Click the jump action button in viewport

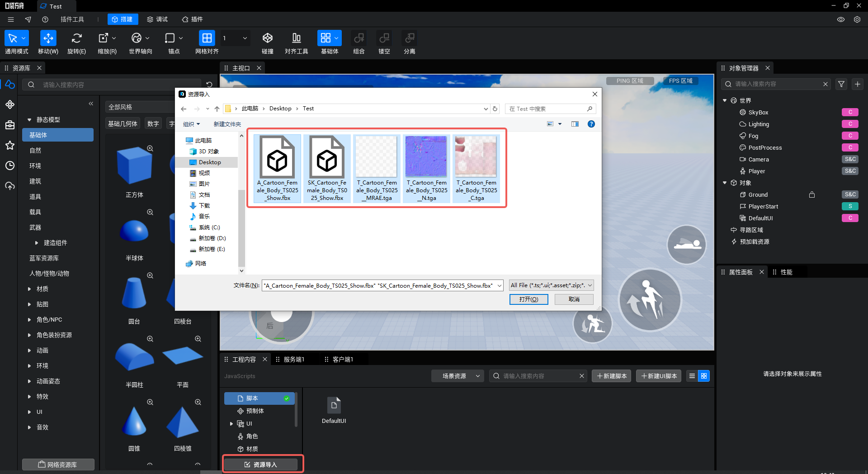click(650, 299)
